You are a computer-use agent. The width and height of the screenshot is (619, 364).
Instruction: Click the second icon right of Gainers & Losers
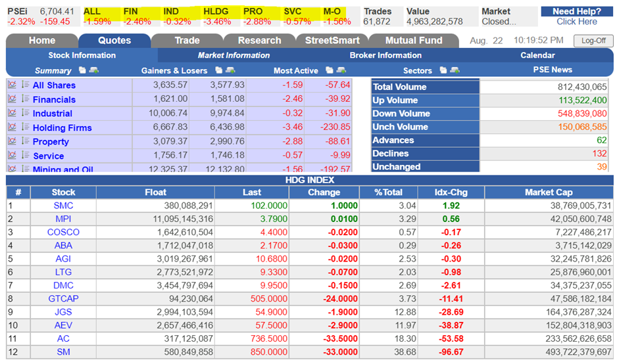[x=230, y=70]
